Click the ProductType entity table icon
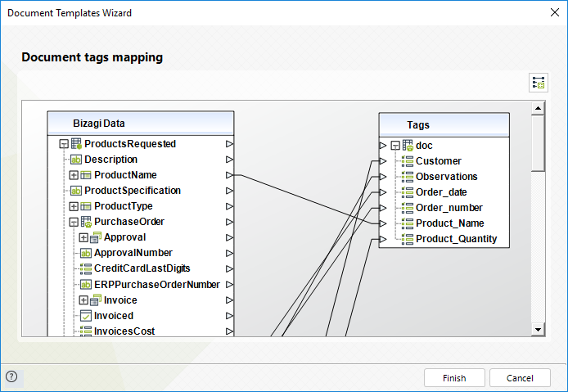 (x=85, y=206)
